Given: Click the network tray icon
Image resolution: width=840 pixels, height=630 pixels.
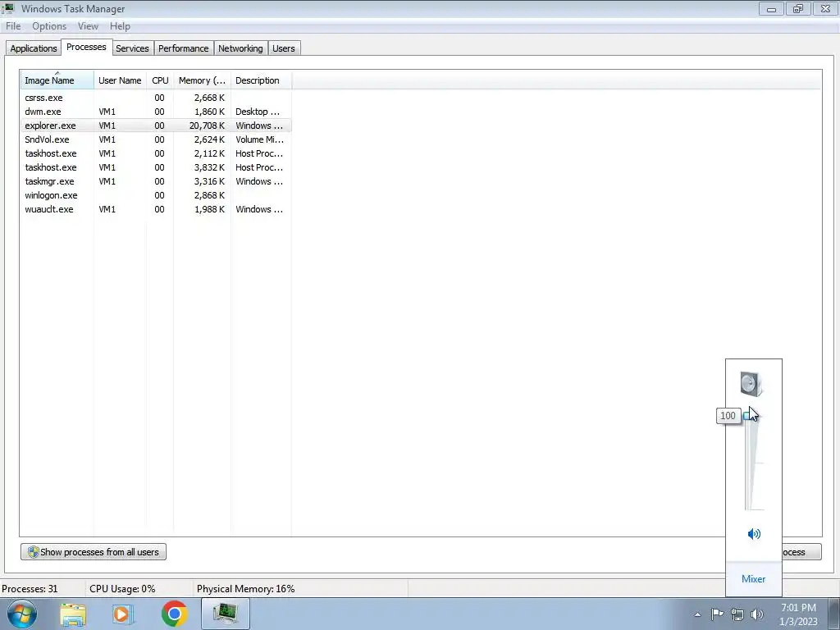Looking at the screenshot, I should 737,614.
